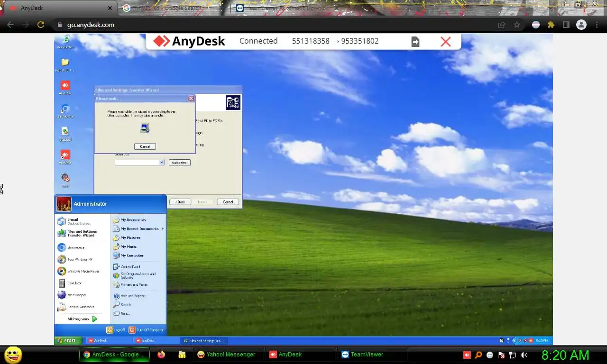607x364 pixels.
Task: Toggle the browser side panel icon
Action: click(566, 25)
